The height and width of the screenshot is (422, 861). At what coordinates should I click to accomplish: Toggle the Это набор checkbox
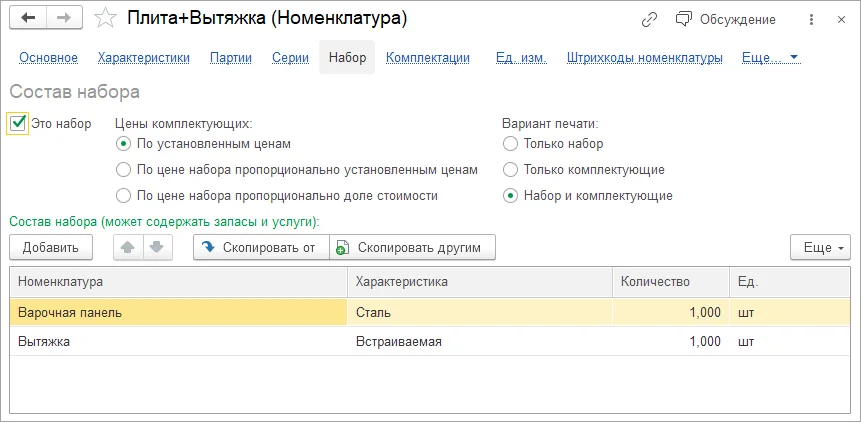18,123
